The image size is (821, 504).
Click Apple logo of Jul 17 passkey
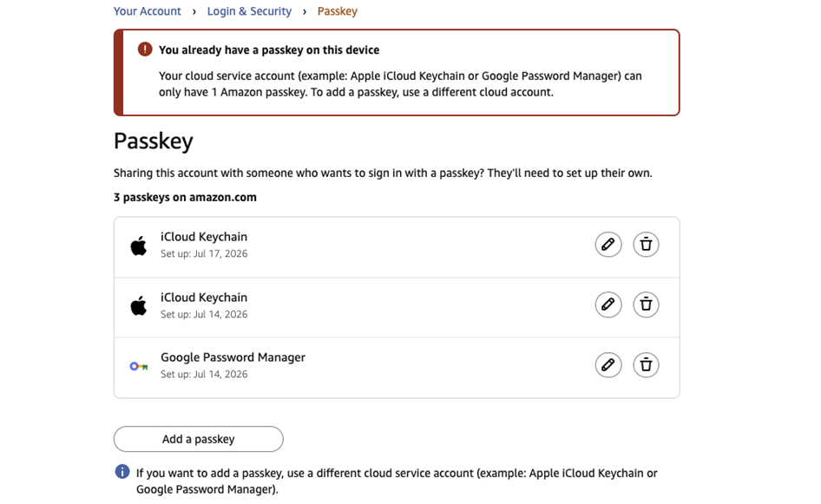[x=139, y=245]
